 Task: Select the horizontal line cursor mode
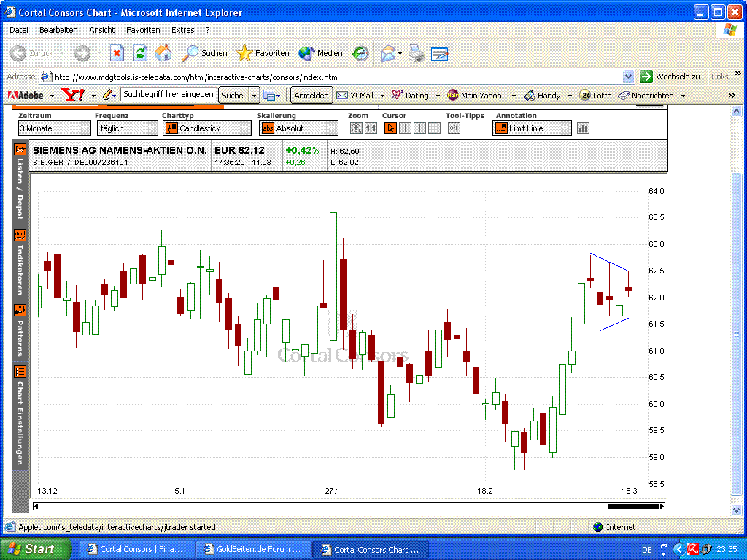point(434,128)
